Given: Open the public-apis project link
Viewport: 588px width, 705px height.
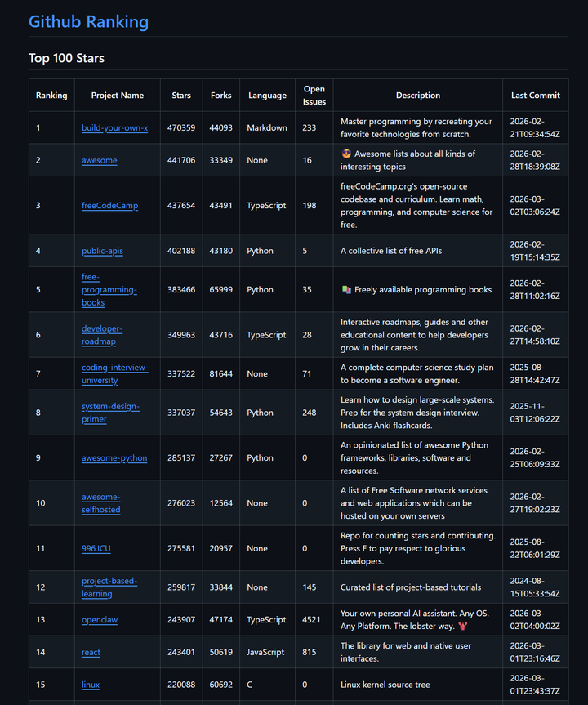Looking at the screenshot, I should (x=102, y=251).
